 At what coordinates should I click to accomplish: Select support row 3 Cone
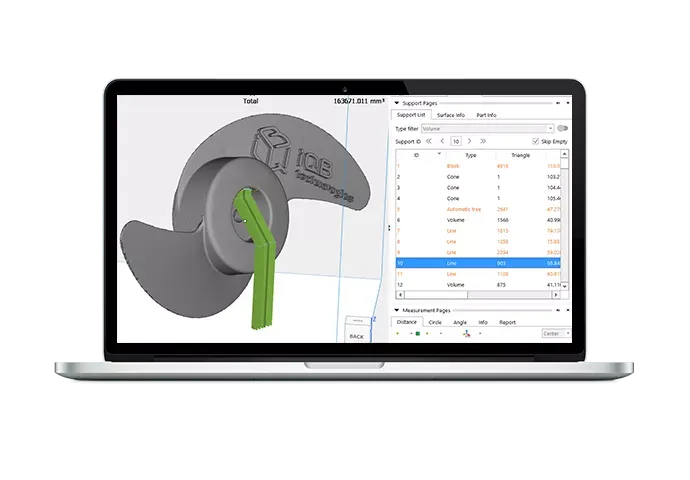pos(478,187)
